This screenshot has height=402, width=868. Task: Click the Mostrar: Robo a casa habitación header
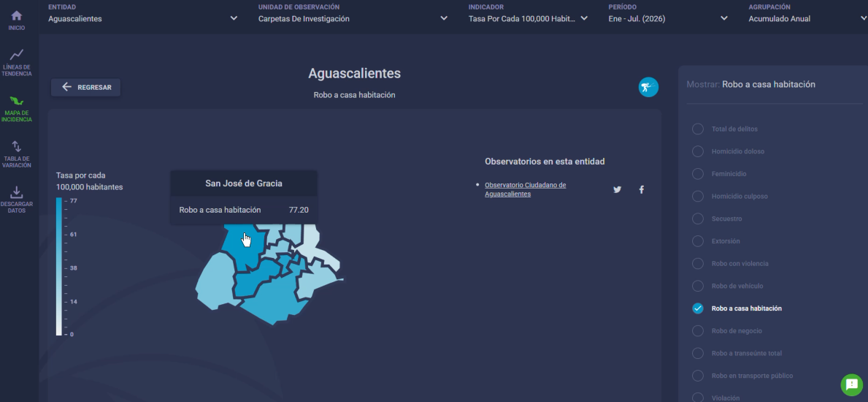tap(750, 84)
